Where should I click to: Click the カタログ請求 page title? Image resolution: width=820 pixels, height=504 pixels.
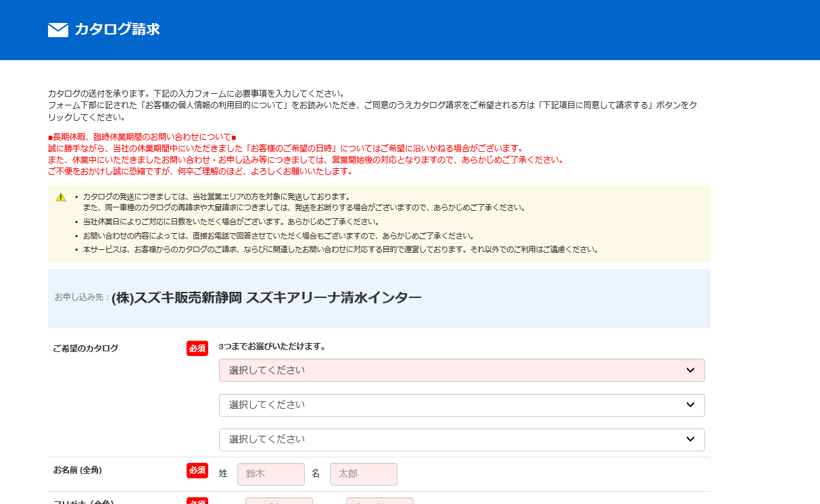click(118, 30)
